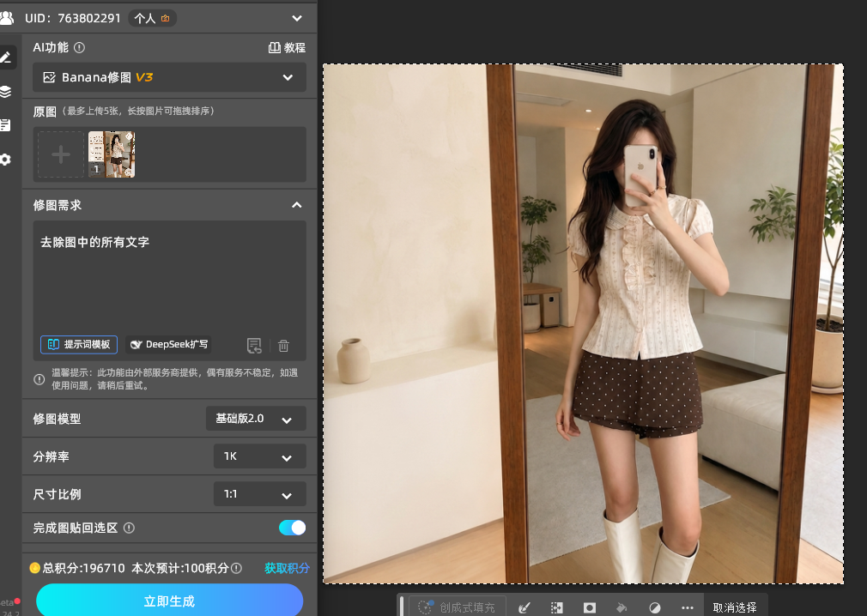Viewport: 867px width, 616px height.
Task: Click the half-circle adjustment layer icon
Action: point(655,607)
